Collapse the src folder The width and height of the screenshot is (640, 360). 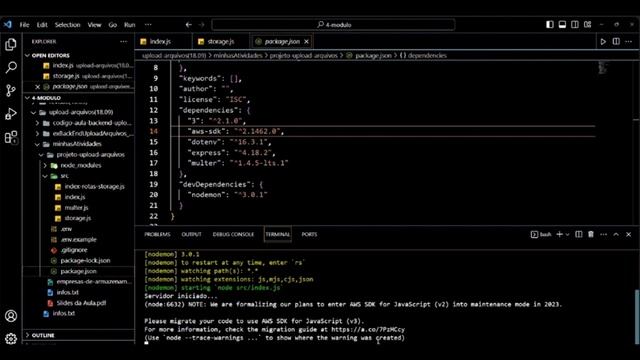click(64, 176)
